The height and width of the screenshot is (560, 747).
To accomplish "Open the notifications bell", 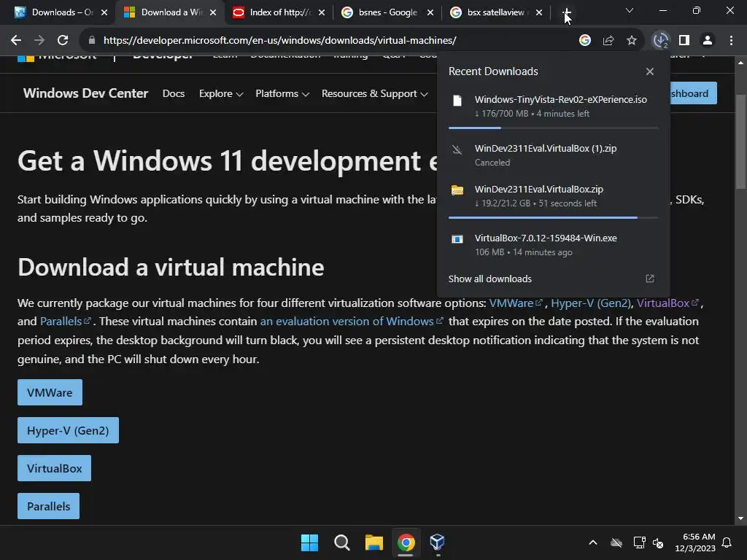I will click(727, 542).
